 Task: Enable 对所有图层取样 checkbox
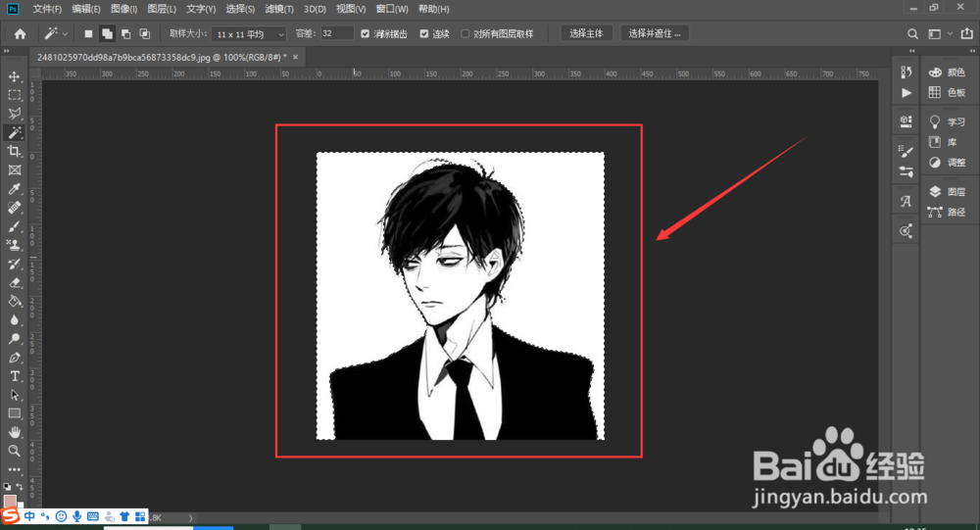point(465,33)
